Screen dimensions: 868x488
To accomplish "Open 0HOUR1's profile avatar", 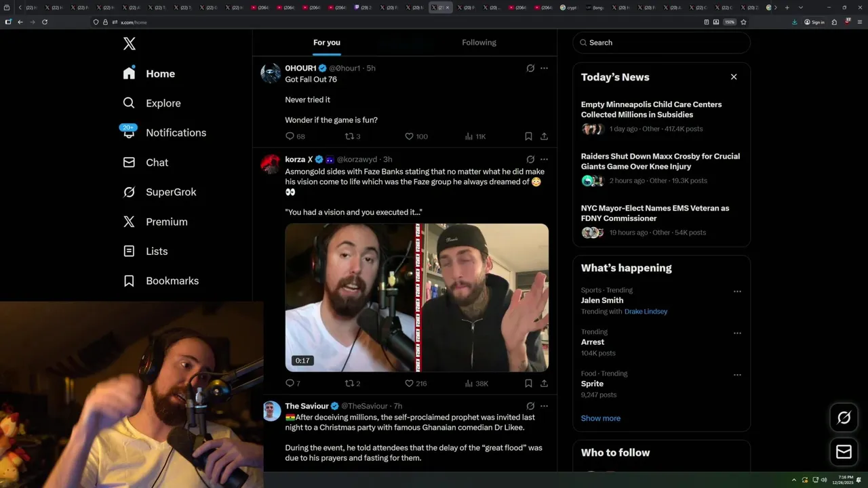I will pos(271,73).
